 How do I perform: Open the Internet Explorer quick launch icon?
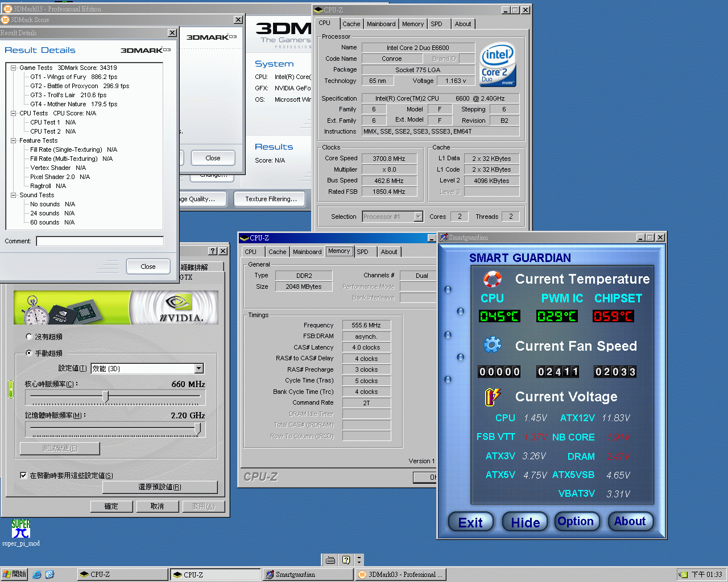(37, 575)
